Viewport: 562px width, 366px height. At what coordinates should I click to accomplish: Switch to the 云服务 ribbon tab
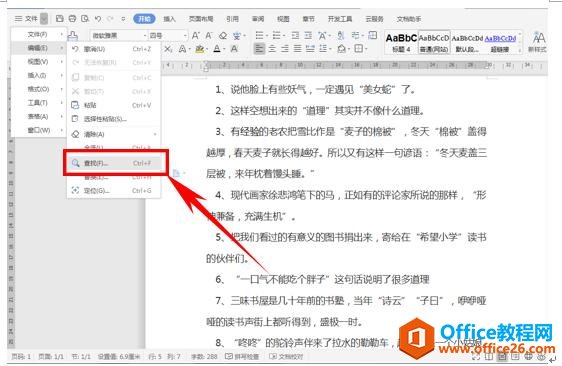(374, 19)
